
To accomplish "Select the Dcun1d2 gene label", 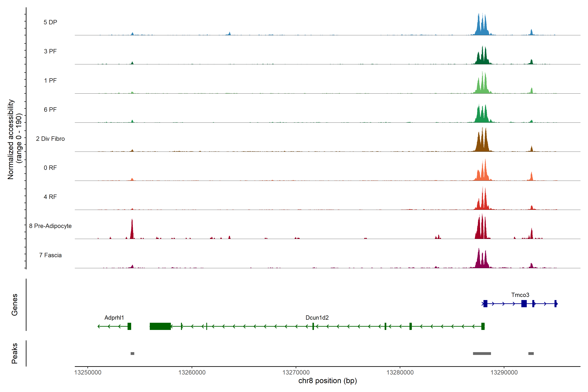I will 317,318.
